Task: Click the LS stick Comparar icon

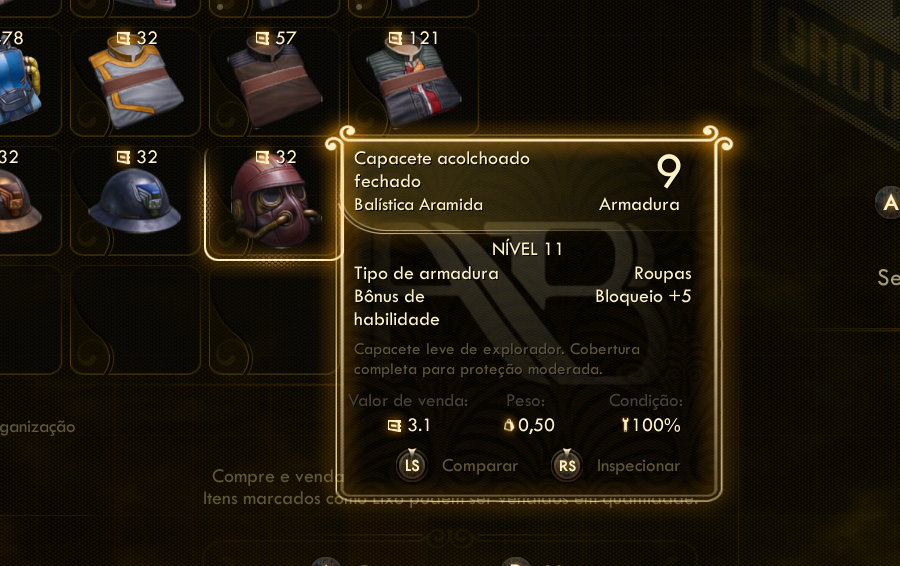Action: point(412,465)
